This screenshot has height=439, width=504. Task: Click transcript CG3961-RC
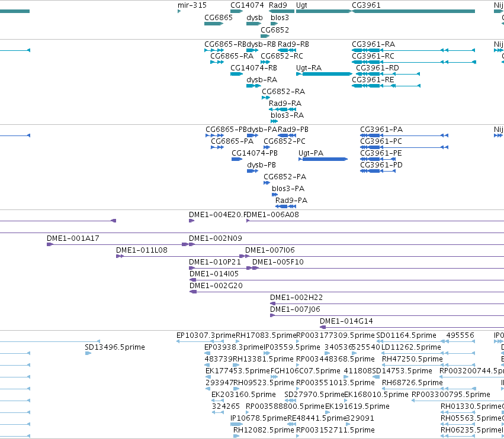tap(414, 62)
